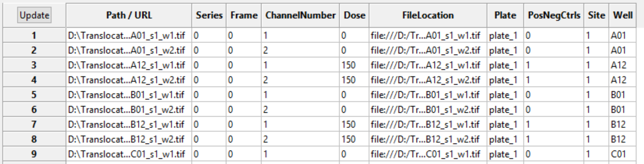Click the Update button
The height and width of the screenshot is (164, 644).
pos(34,15)
